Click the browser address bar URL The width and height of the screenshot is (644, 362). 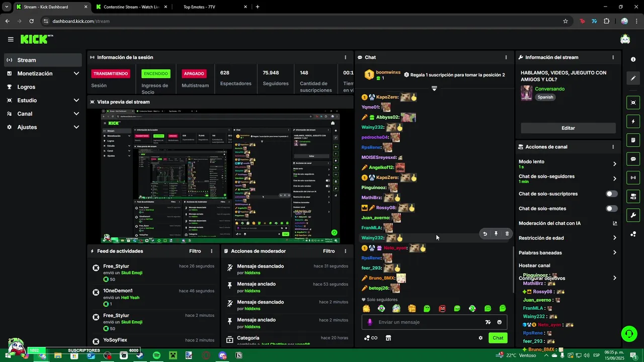81,21
